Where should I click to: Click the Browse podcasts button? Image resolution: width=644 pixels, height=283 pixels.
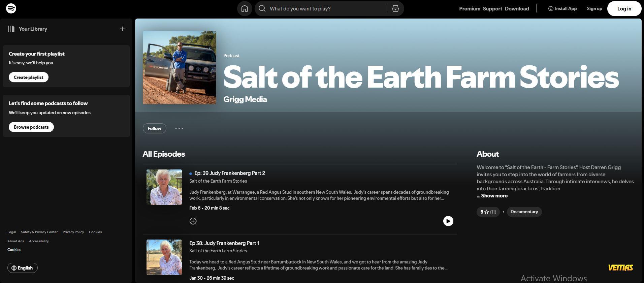pos(31,127)
